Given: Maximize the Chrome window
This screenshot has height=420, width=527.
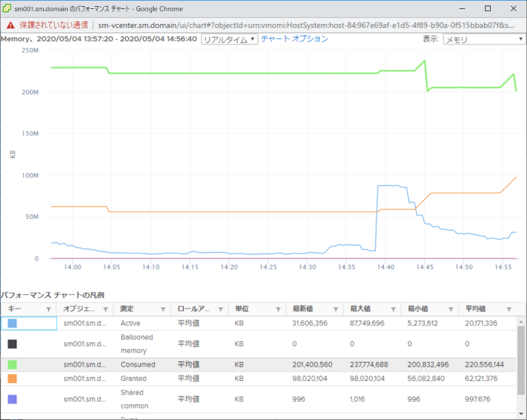Looking at the screenshot, I should point(488,8).
